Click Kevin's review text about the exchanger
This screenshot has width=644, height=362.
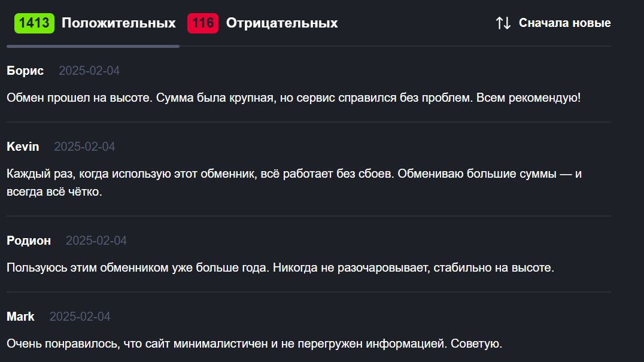tap(294, 174)
